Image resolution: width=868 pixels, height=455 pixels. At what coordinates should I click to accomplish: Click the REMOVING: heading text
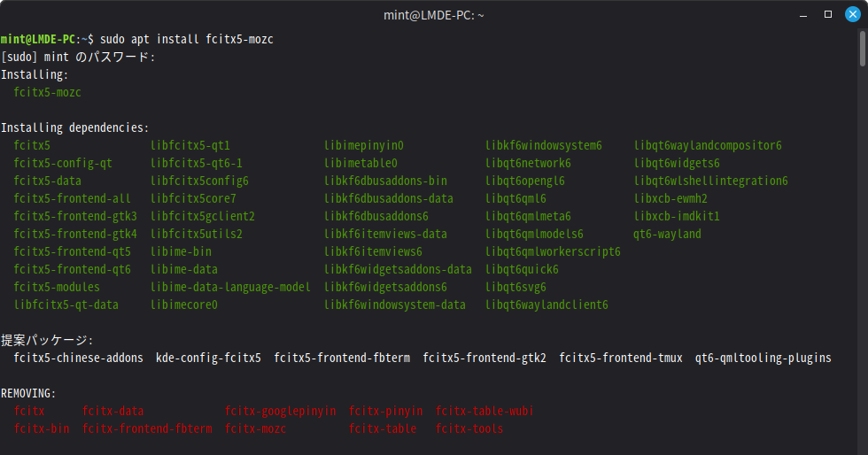pyautogui.click(x=28, y=393)
